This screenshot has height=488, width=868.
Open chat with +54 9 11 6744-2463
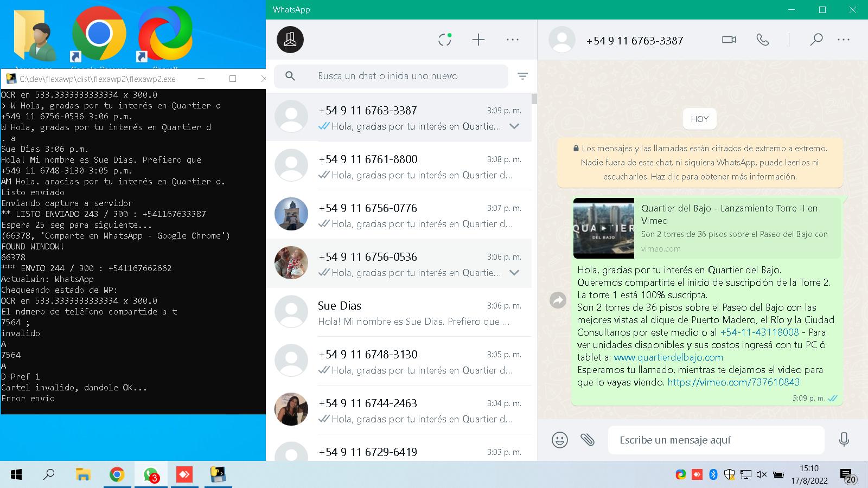coord(399,410)
